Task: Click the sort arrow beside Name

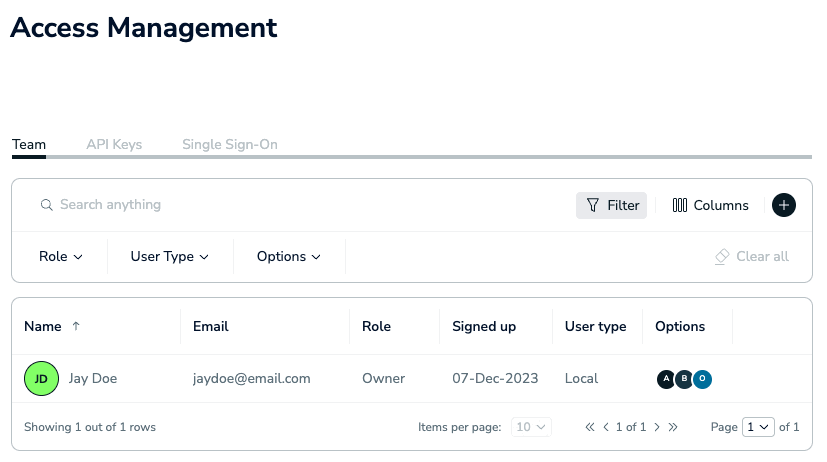Action: click(77, 327)
